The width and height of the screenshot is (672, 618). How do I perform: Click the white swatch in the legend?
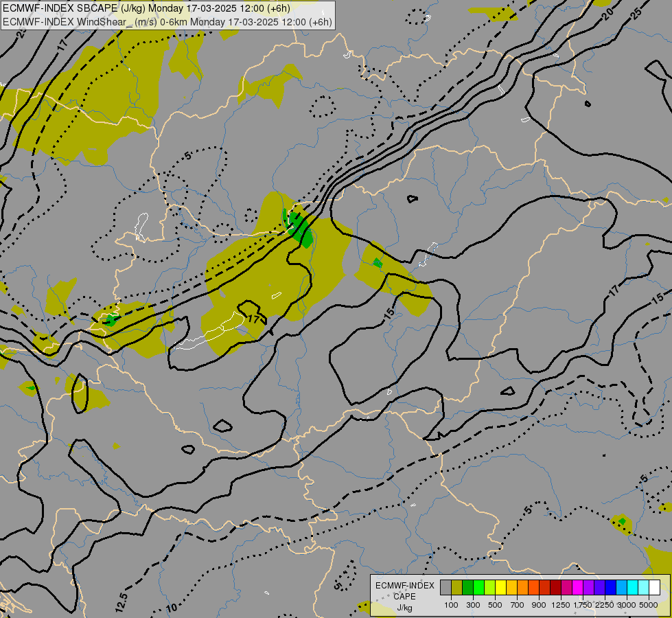pos(654,588)
